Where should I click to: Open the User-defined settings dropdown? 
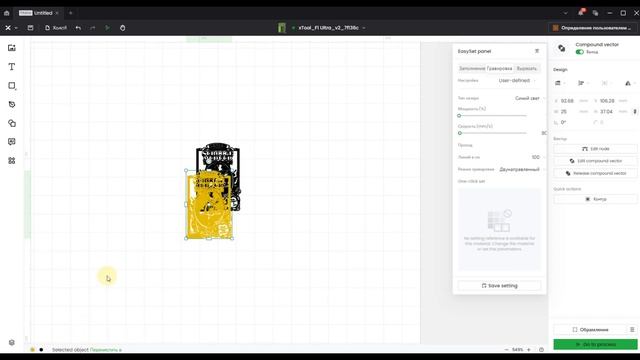click(517, 80)
